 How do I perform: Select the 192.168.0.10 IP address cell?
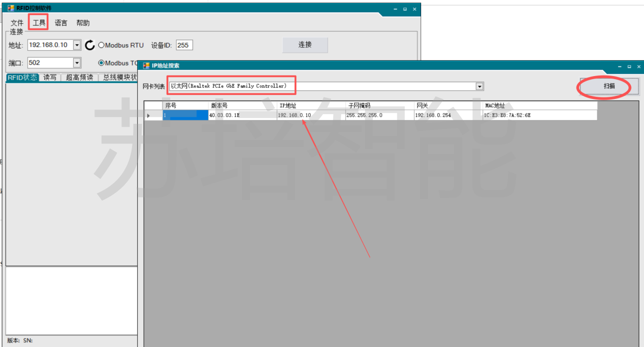coord(310,116)
